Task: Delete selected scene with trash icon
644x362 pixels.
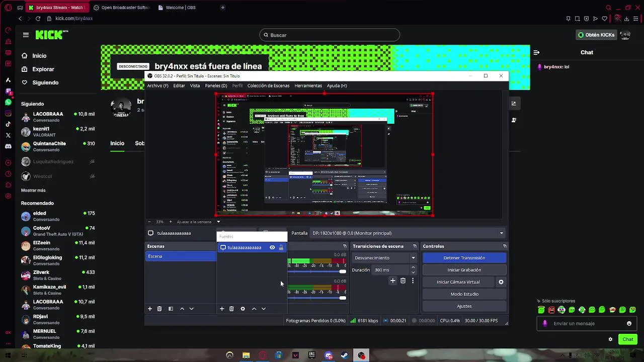Action: 159,309
